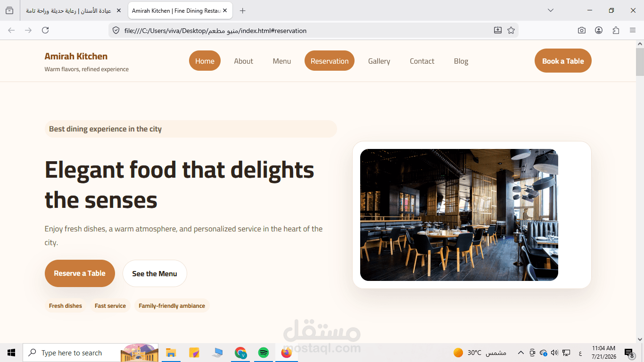Viewport: 644px width, 362px height.
Task: Click the Reserve a Table button
Action: [x=80, y=273]
